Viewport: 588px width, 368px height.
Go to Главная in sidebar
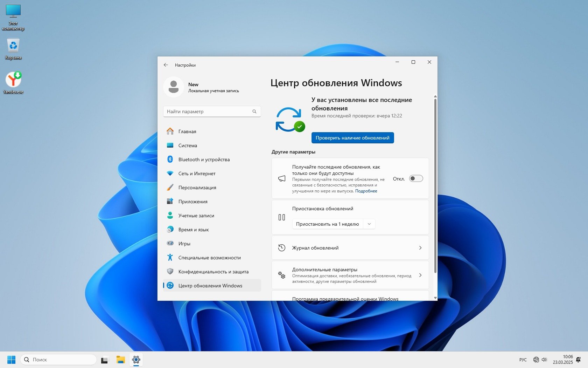tap(187, 131)
